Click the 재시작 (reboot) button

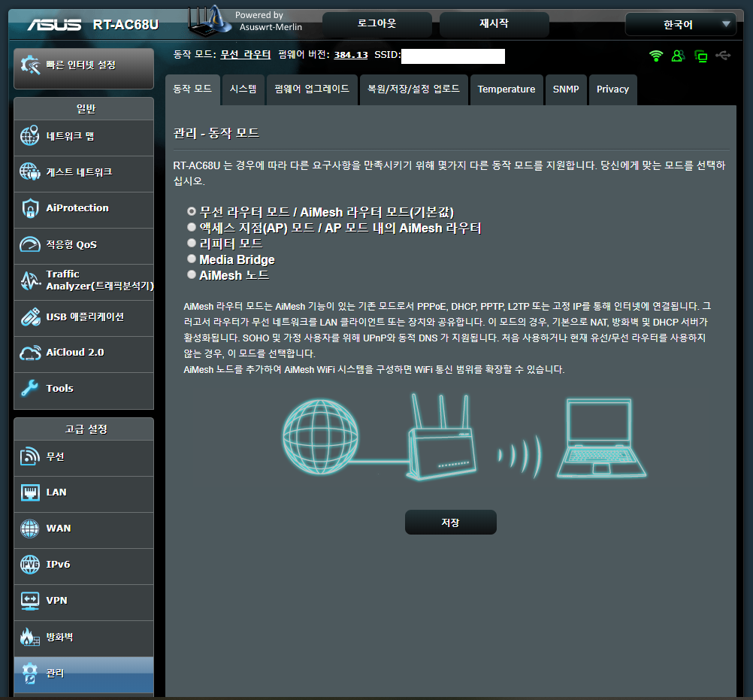coord(494,24)
